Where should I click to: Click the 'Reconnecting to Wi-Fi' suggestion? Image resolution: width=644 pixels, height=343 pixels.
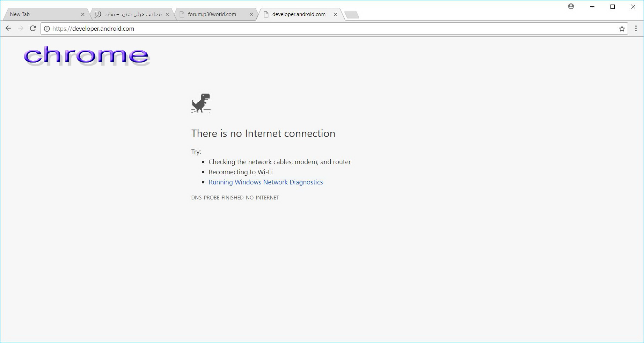(x=241, y=172)
